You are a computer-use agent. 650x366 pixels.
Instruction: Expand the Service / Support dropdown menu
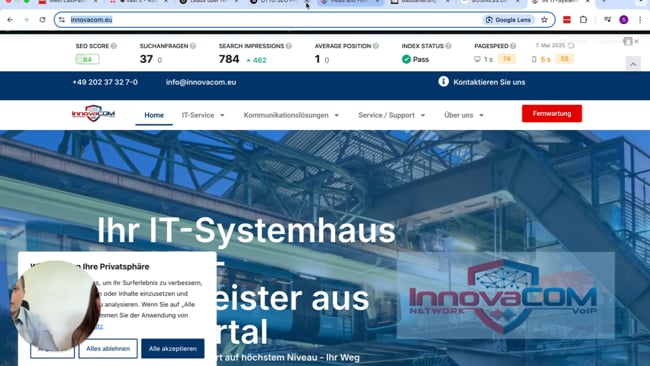tap(392, 115)
